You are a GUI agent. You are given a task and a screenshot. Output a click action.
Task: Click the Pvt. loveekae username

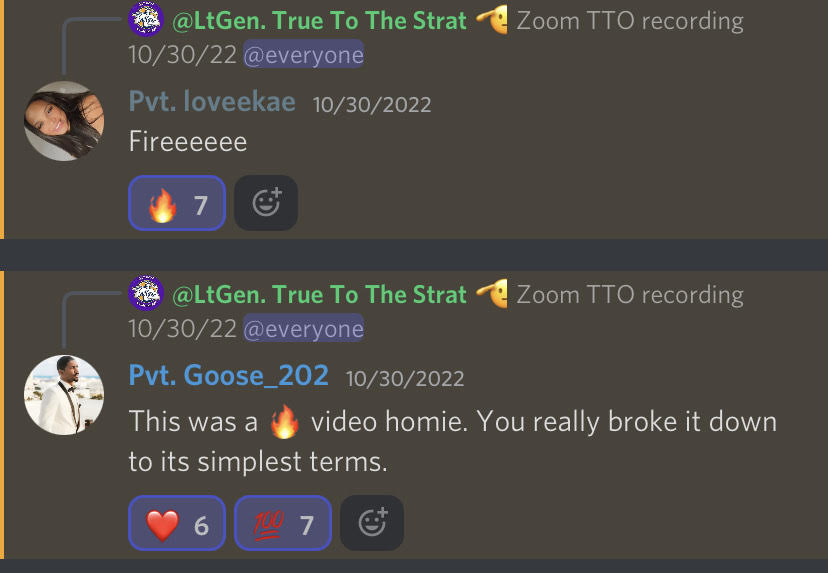coord(212,101)
